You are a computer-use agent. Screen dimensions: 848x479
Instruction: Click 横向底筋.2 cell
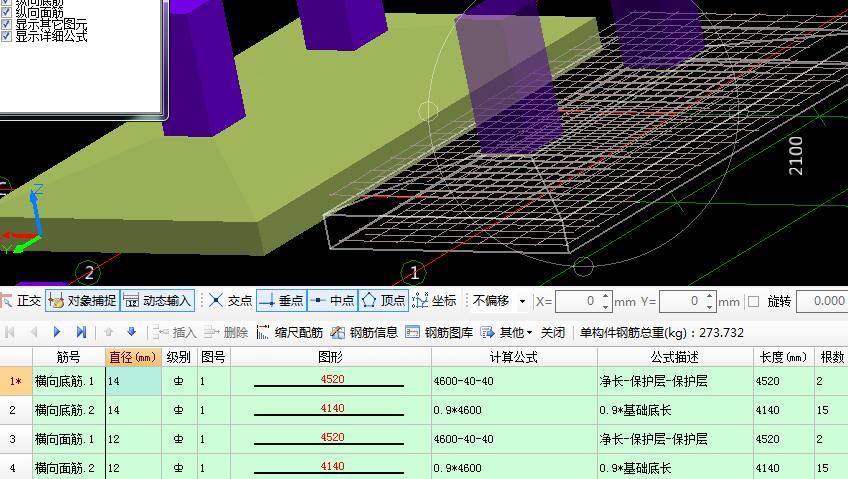(69, 410)
